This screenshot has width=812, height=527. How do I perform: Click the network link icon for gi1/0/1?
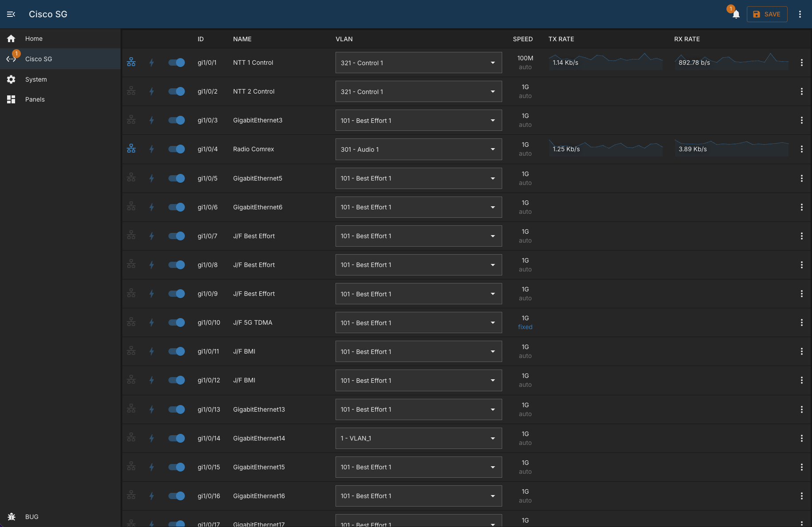click(131, 63)
